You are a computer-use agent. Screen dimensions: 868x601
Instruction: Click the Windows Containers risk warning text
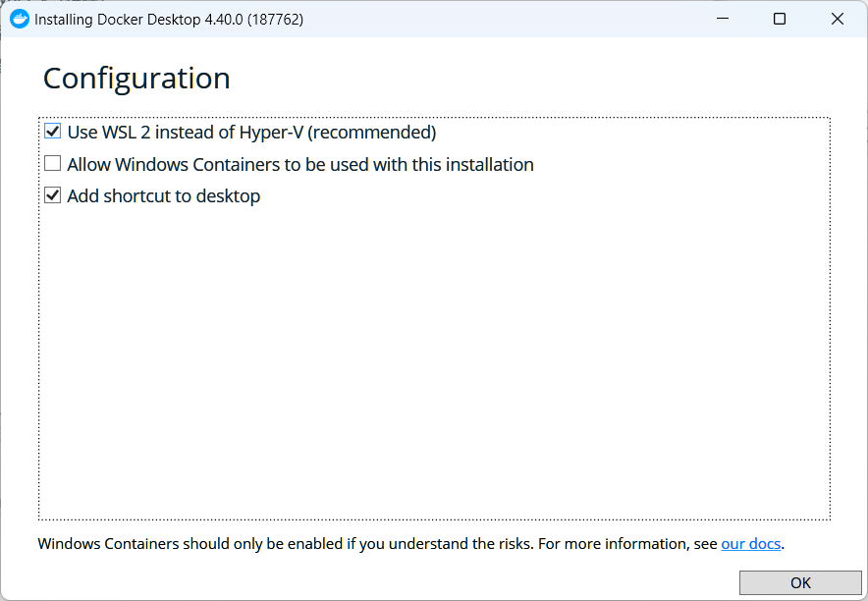410,544
